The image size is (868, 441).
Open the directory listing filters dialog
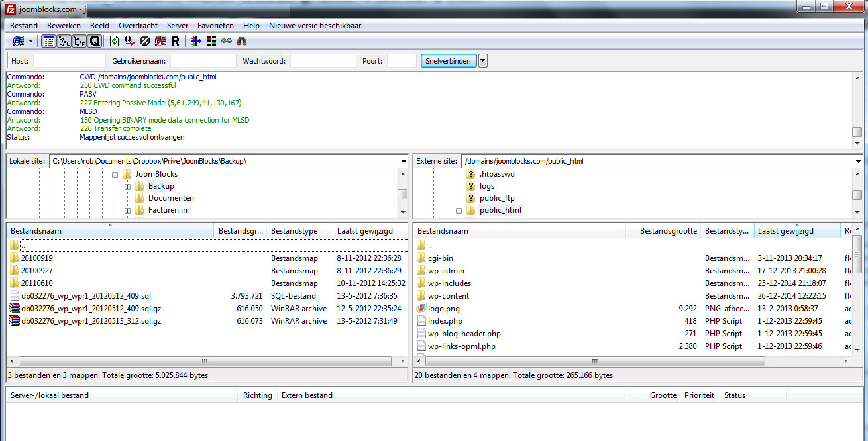195,41
